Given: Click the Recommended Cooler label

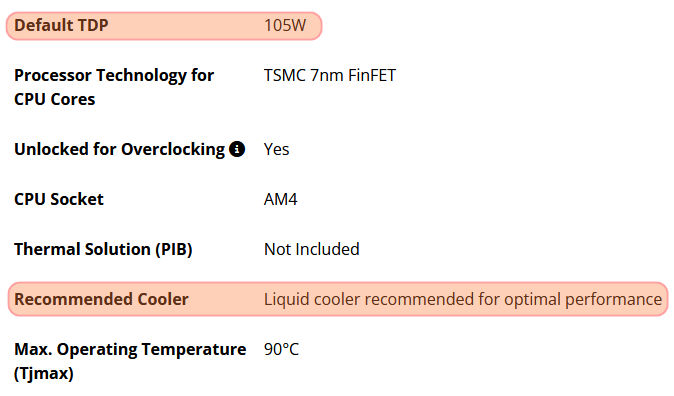Looking at the screenshot, I should (101, 299).
